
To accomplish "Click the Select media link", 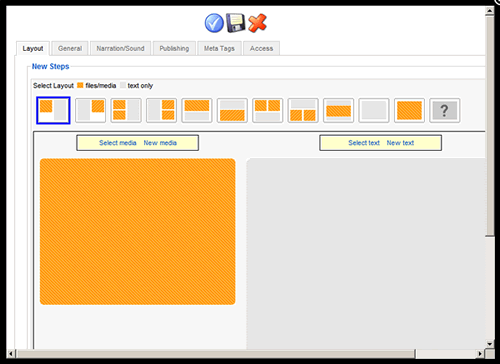I will coord(118,143).
